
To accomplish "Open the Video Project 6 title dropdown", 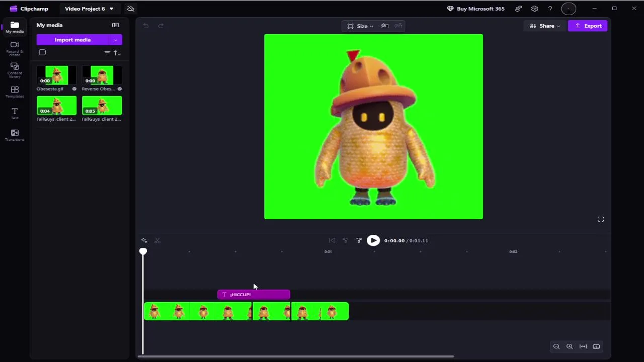I will pos(89,9).
